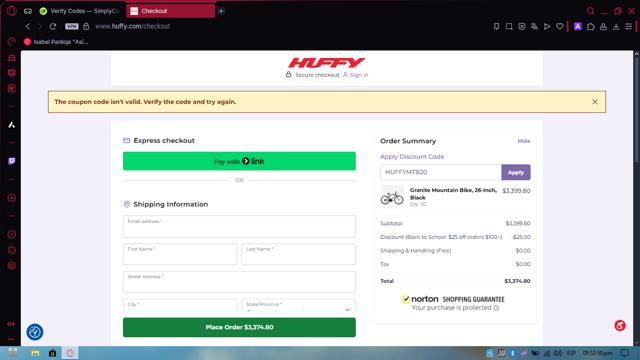Open the Opera menu logo
The height and width of the screenshot is (360, 640).
(11, 11)
